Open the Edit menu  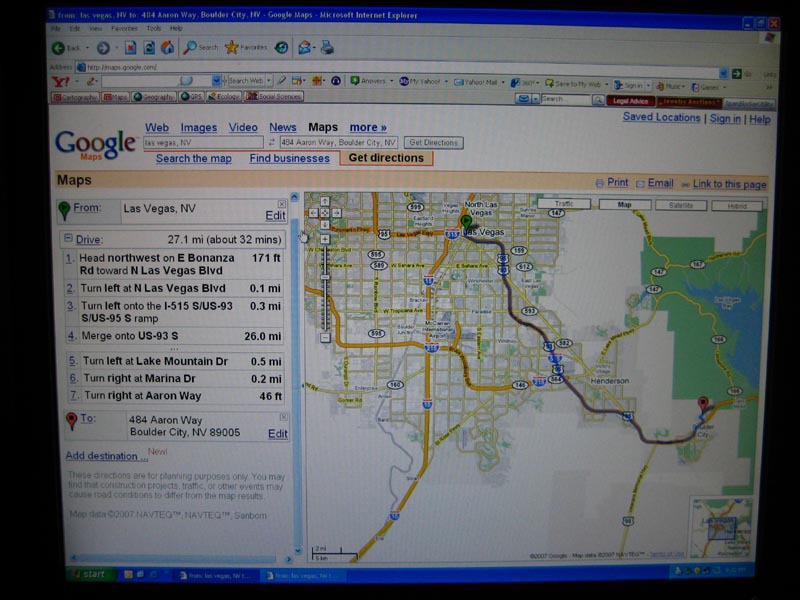(x=74, y=29)
